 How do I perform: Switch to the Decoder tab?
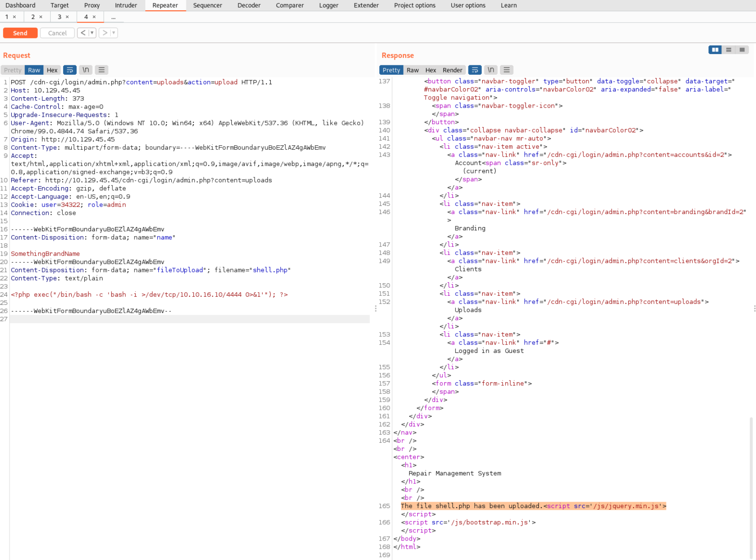point(249,5)
